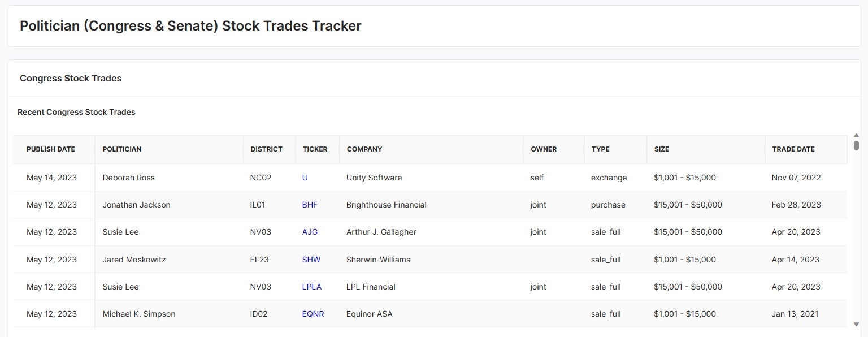The width and height of the screenshot is (868, 337).
Task: Click the purchase type cell
Action: tap(615, 205)
